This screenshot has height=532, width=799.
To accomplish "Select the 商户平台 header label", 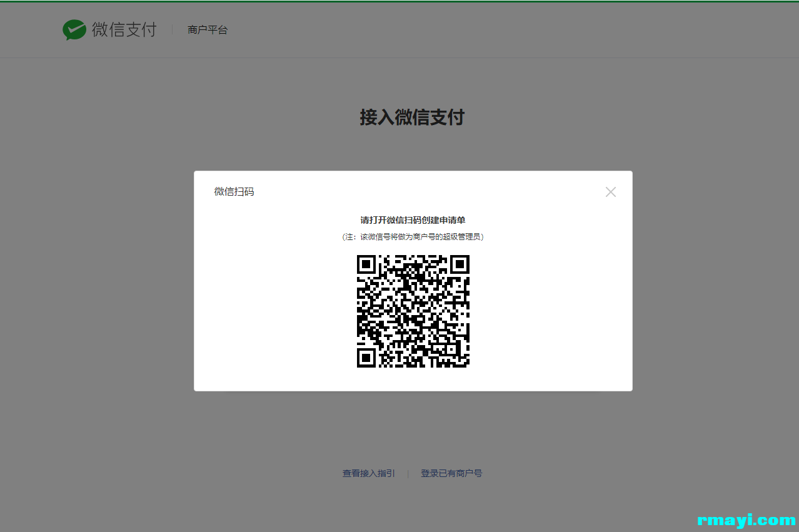I will (208, 30).
